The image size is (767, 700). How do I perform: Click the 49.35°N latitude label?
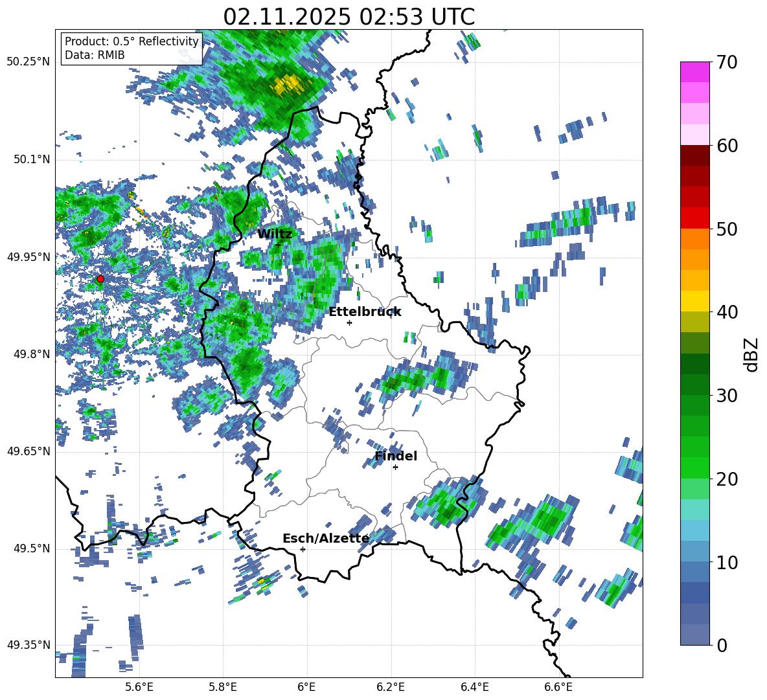pyautogui.click(x=29, y=645)
